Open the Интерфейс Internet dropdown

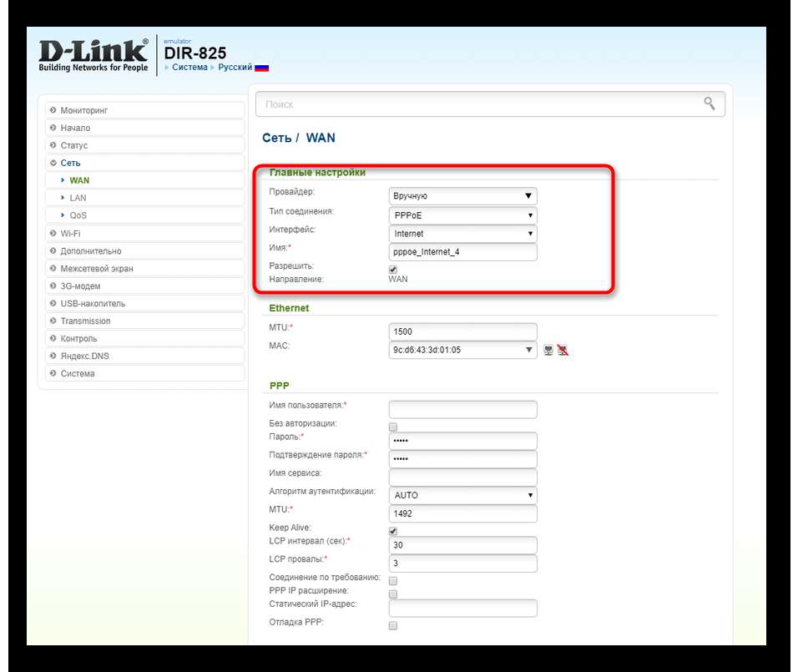tap(462, 234)
